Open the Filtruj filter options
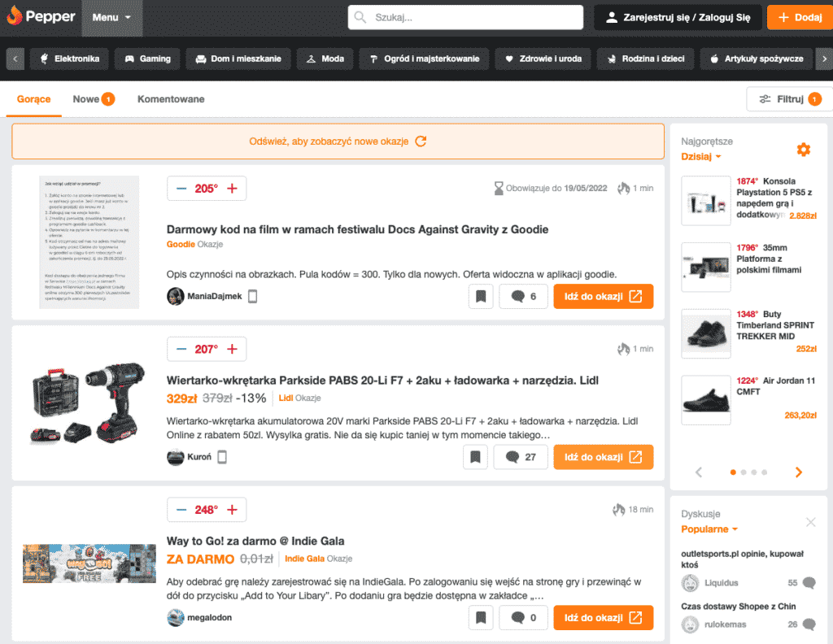Viewport: 833px width, 644px height. (789, 99)
